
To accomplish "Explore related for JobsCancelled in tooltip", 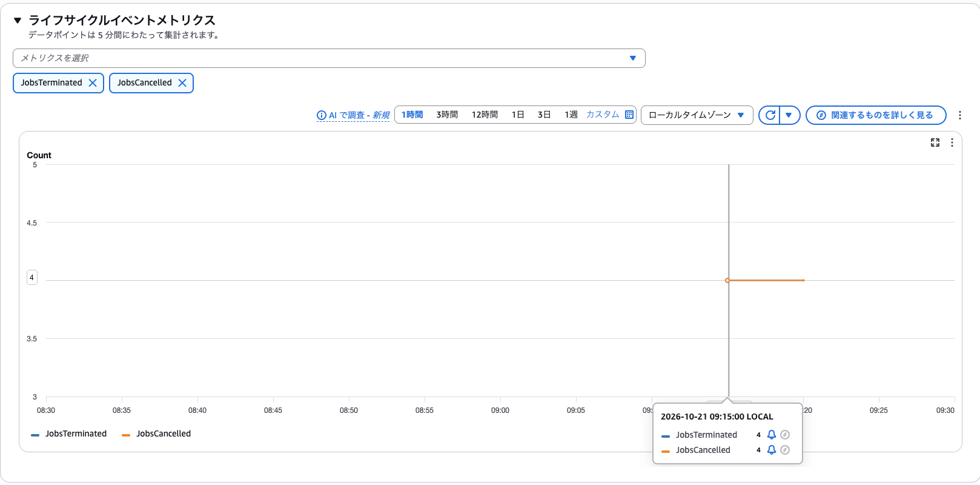I will point(785,450).
